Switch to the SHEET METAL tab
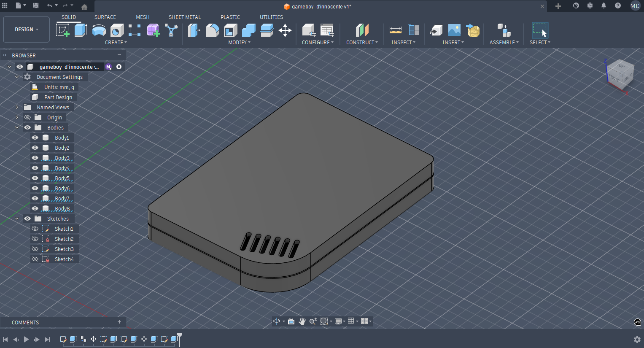This screenshot has width=644, height=348. (184, 17)
